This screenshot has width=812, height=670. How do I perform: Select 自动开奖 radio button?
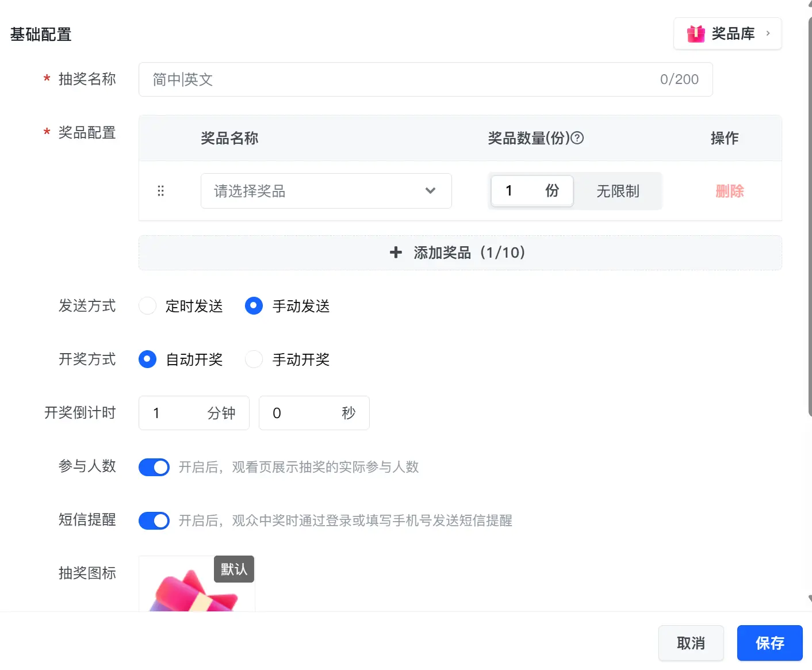pos(148,359)
